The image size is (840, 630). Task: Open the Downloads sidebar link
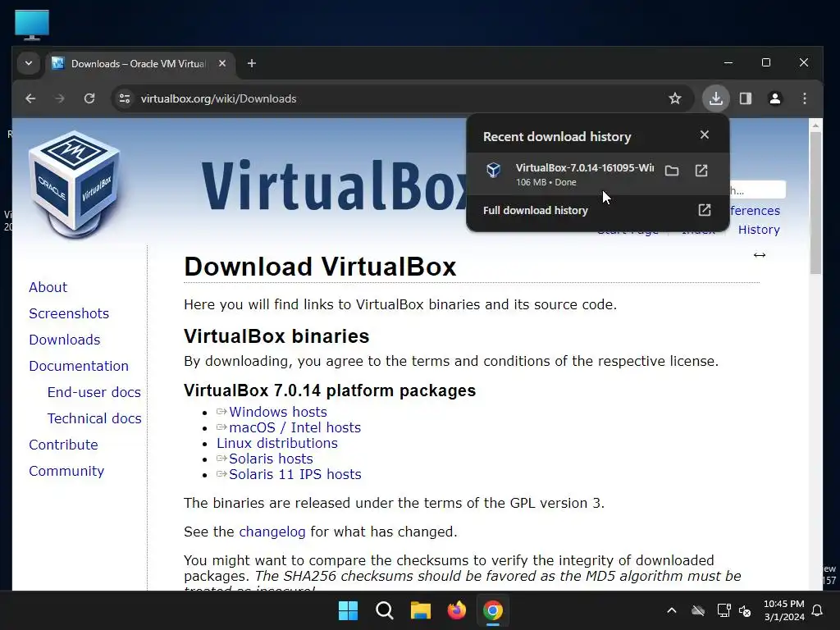[65, 340]
